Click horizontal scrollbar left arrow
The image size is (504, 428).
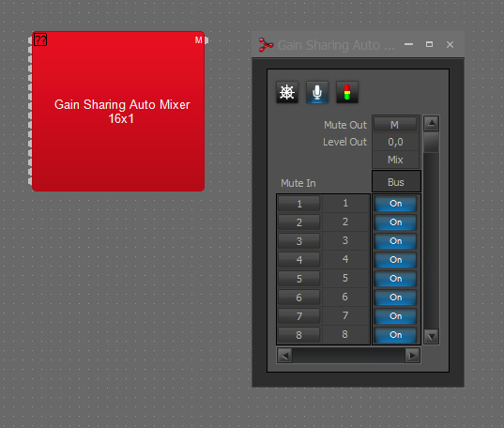[284, 356]
